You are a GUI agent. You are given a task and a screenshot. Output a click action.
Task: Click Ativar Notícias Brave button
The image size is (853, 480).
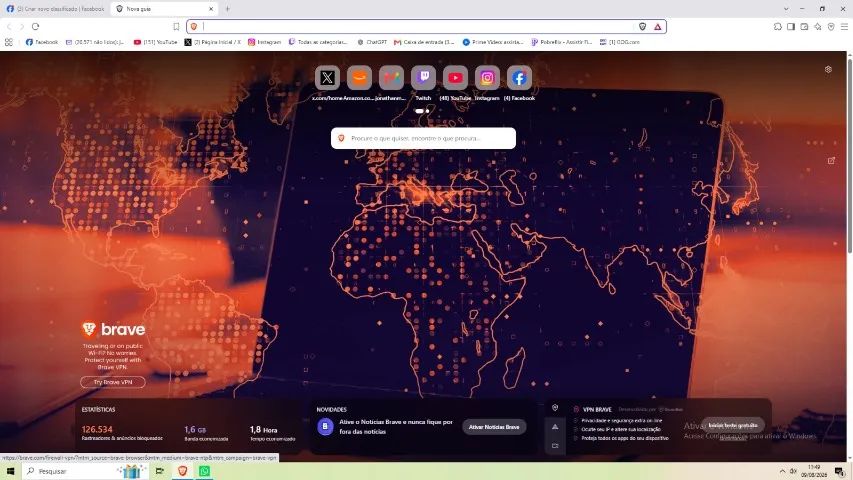pyautogui.click(x=494, y=427)
